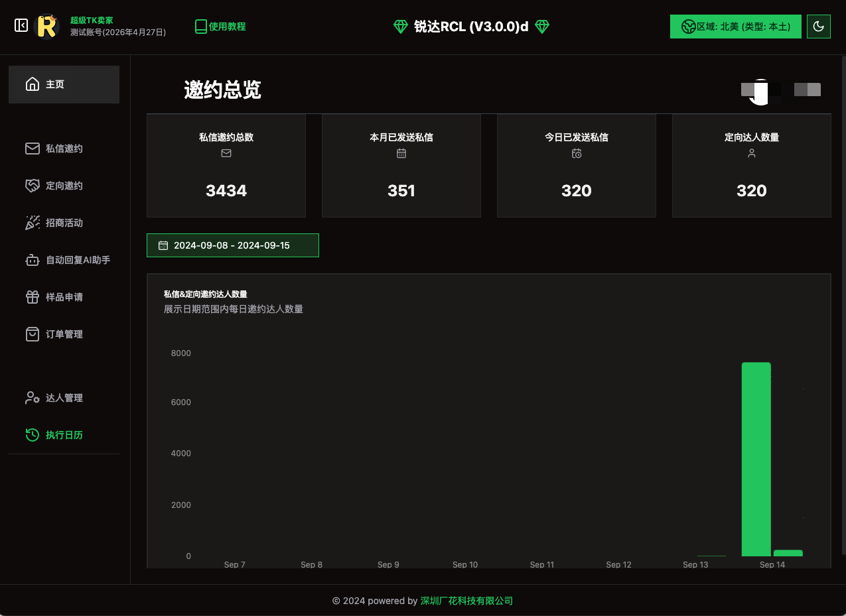Click the user avatar beside 邀约总览
Image resolution: width=846 pixels, height=616 pixels.
click(760, 92)
